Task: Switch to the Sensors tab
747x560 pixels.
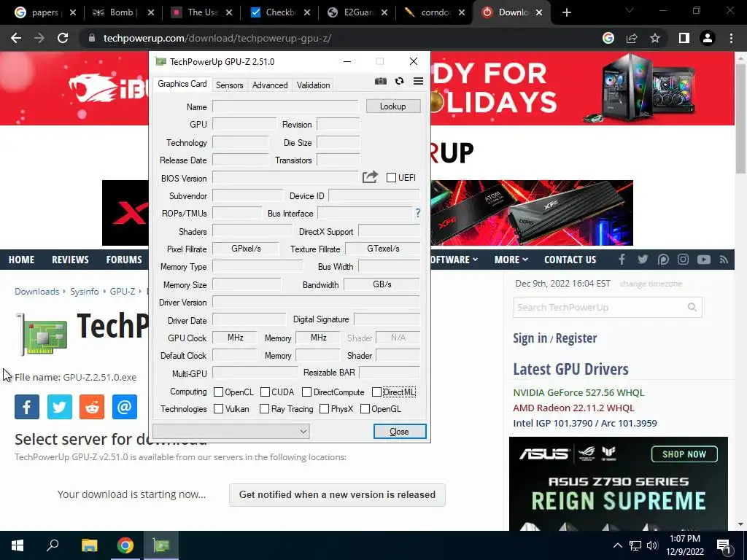Action: (229, 85)
